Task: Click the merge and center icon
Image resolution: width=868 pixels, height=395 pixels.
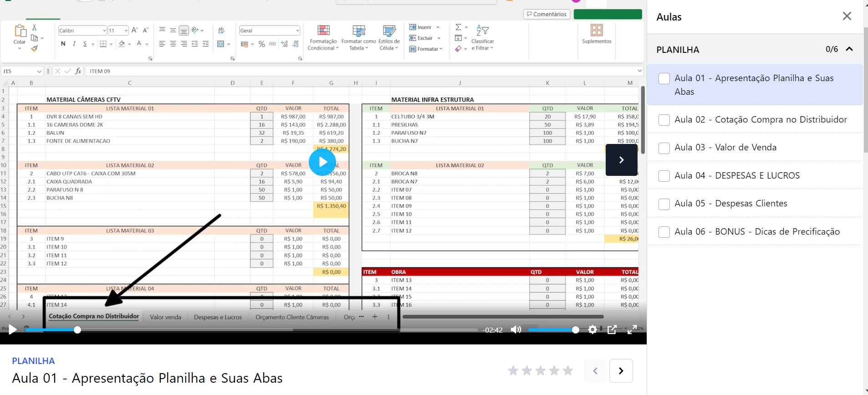Action: coord(221,44)
